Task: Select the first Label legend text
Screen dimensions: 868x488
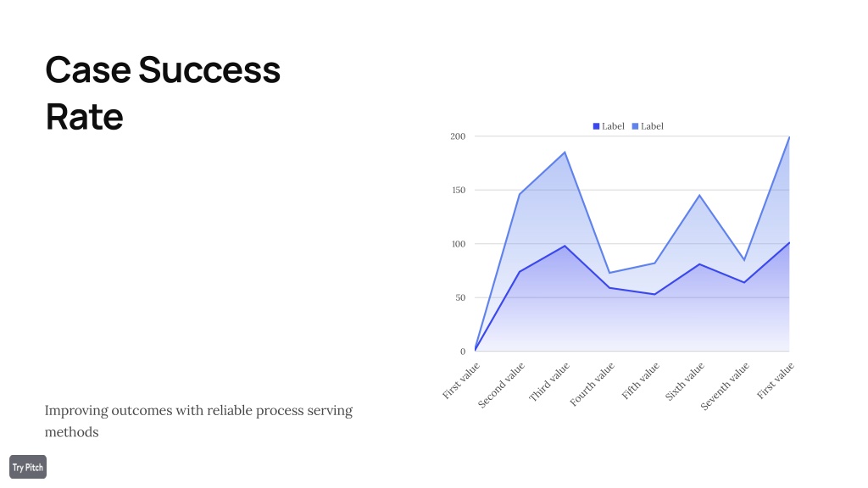Action: point(613,126)
